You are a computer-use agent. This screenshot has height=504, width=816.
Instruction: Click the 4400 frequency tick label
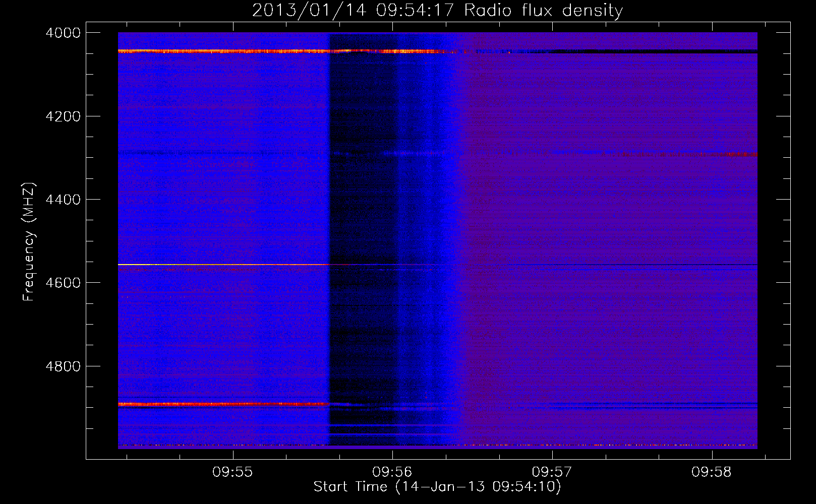click(x=63, y=200)
